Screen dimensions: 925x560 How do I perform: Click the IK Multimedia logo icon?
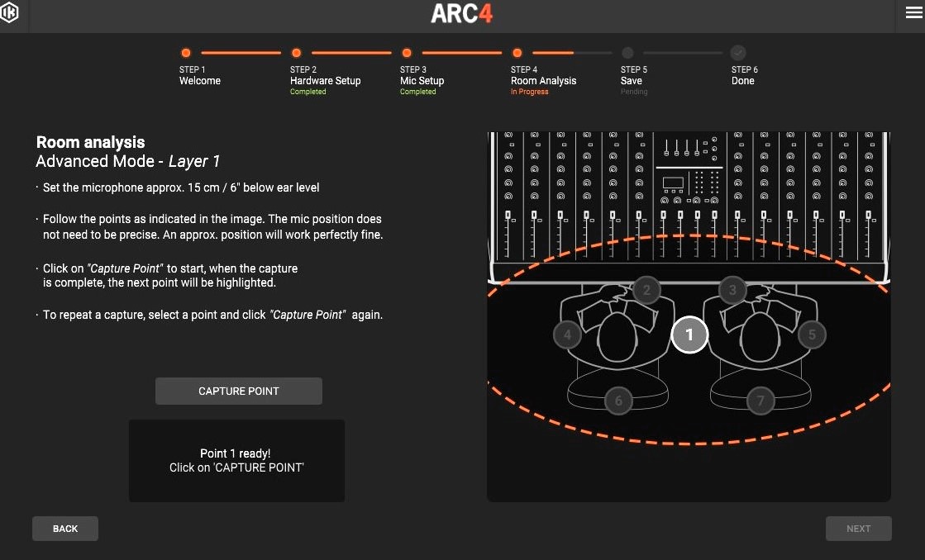click(x=9, y=12)
